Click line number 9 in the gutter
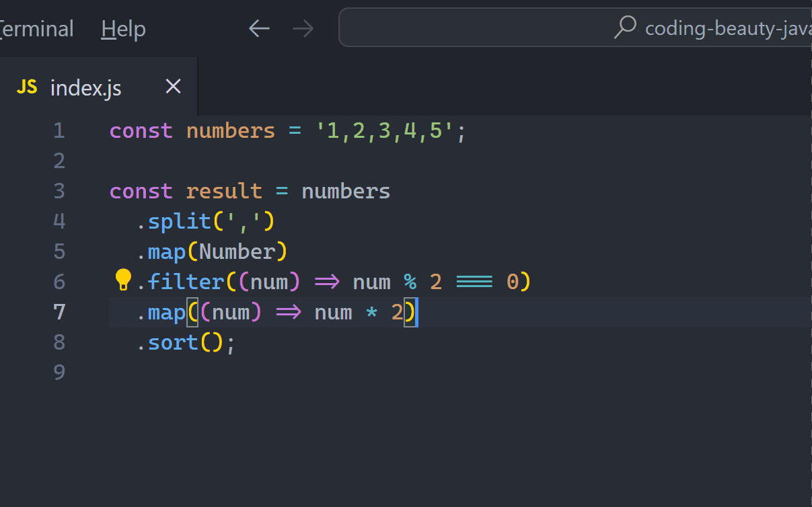 pos(59,373)
